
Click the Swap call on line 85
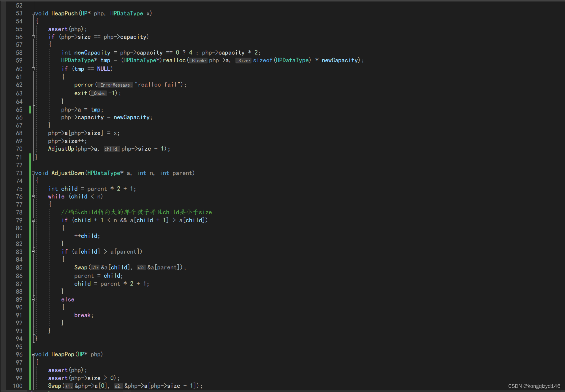tap(81, 267)
